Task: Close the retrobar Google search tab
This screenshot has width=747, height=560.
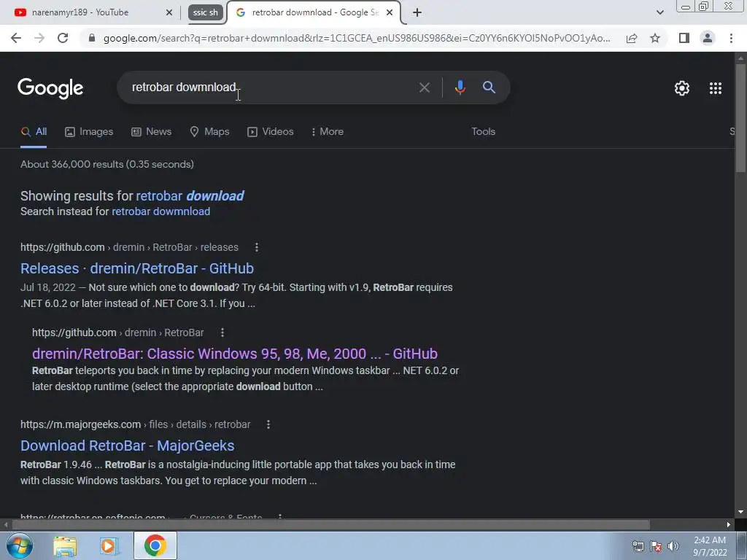Action: (390, 12)
